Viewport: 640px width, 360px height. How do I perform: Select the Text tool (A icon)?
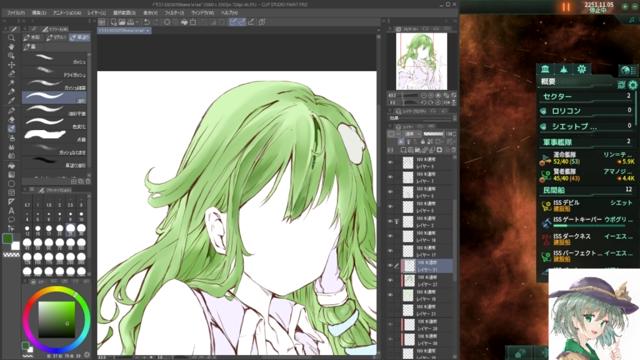[11, 211]
